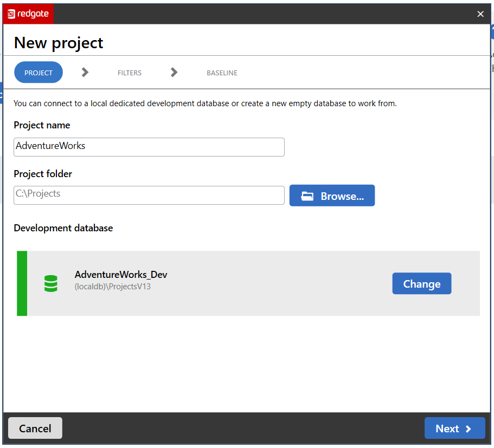Click the Project folder path field
The image size is (494, 448).
click(x=149, y=195)
